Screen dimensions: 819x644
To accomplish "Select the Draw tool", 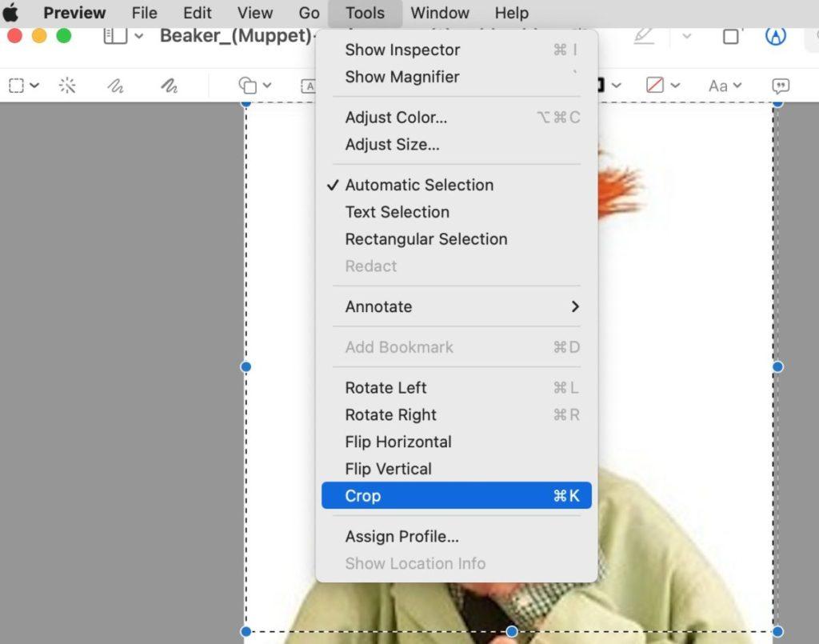I will [168, 86].
